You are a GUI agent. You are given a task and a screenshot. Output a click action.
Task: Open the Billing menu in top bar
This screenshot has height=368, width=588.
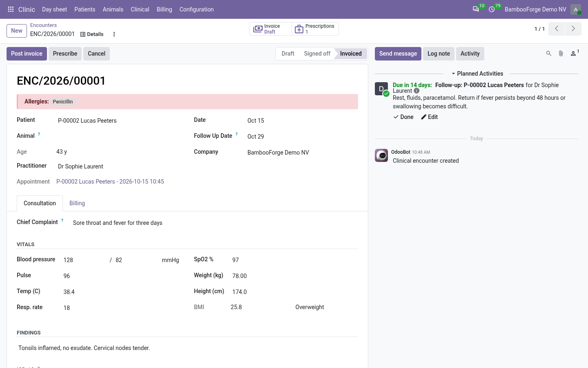(164, 9)
